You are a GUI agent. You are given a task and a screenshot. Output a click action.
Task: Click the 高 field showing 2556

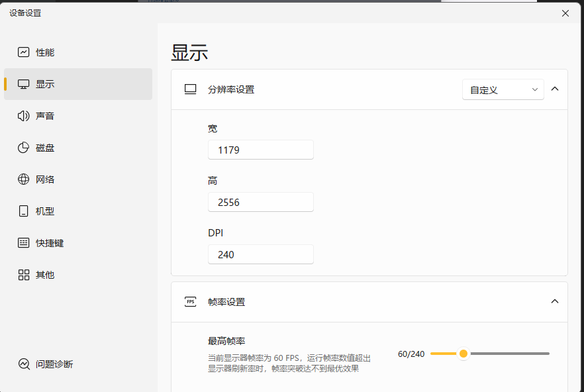click(x=260, y=203)
